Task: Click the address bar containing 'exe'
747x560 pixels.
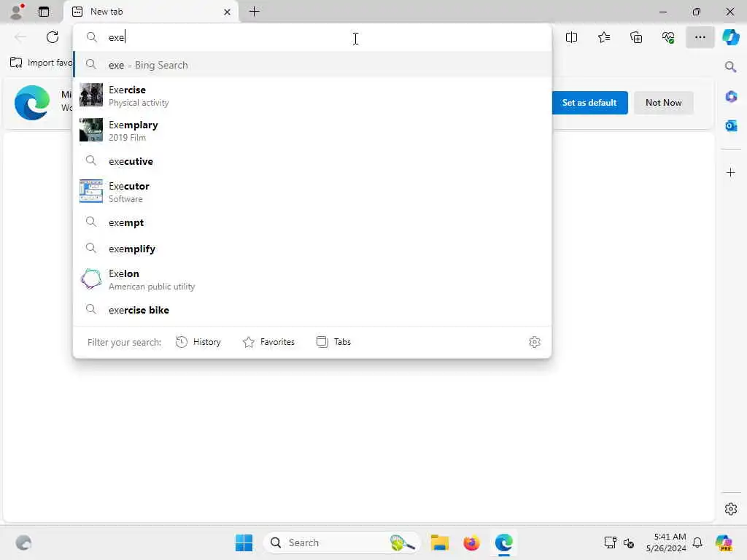Action: pos(312,37)
